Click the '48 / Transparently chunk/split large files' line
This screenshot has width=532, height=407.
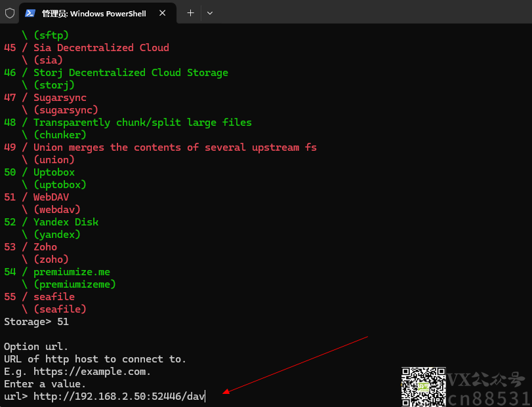[x=128, y=123]
